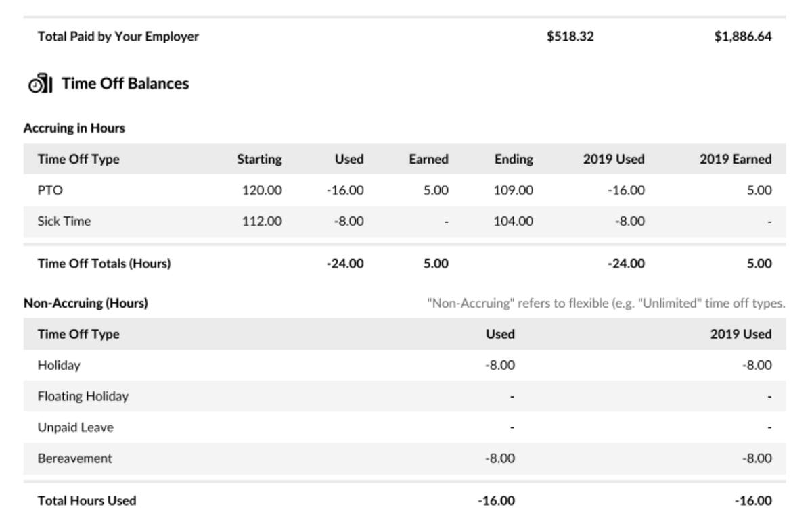Sort by the Starting column header
Image resolution: width=812 pixels, height=528 pixels.
[259, 159]
